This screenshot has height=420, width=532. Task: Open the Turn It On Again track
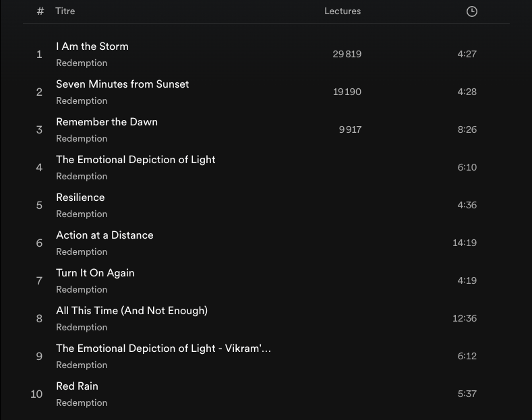(x=95, y=273)
